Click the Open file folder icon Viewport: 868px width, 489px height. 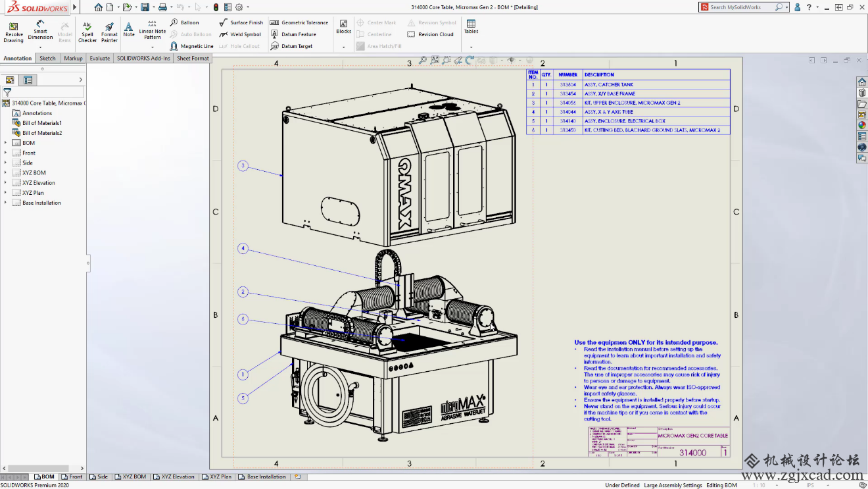127,7
